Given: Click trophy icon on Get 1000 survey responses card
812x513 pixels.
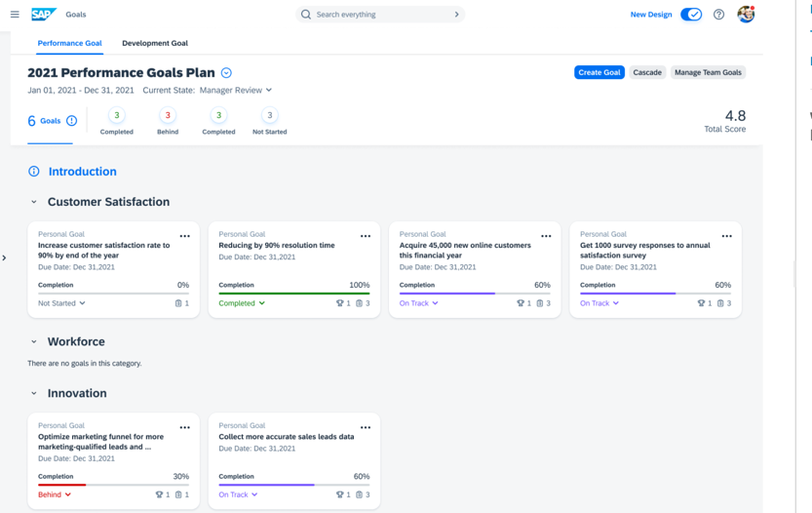Looking at the screenshot, I should (701, 303).
